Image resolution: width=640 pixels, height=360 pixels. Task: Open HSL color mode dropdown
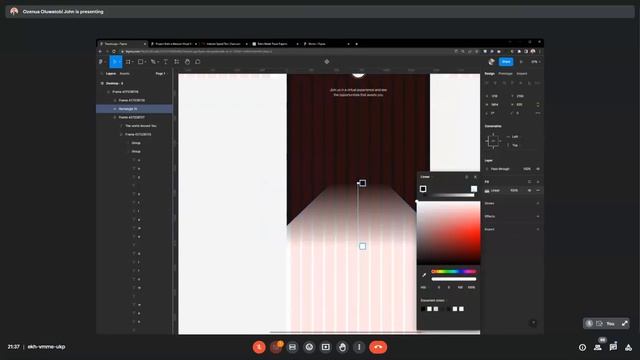[424, 287]
